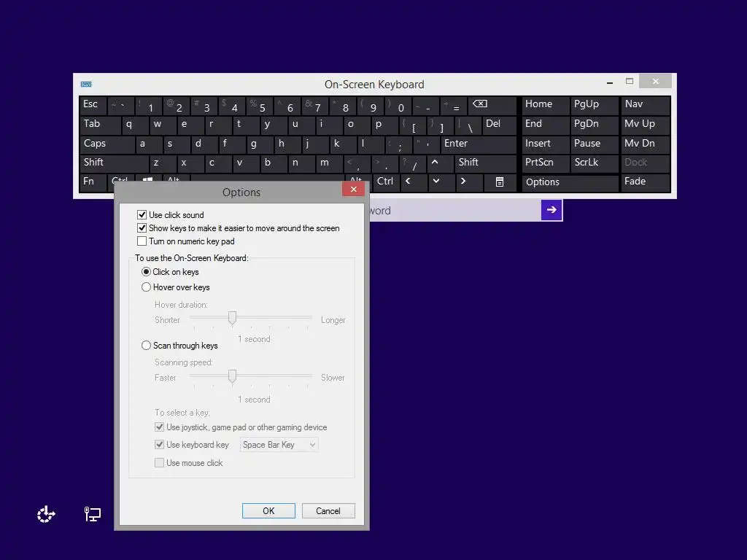Screen dimensions: 747x560
Task: Click the 5 key
Action: pos(260,105)
